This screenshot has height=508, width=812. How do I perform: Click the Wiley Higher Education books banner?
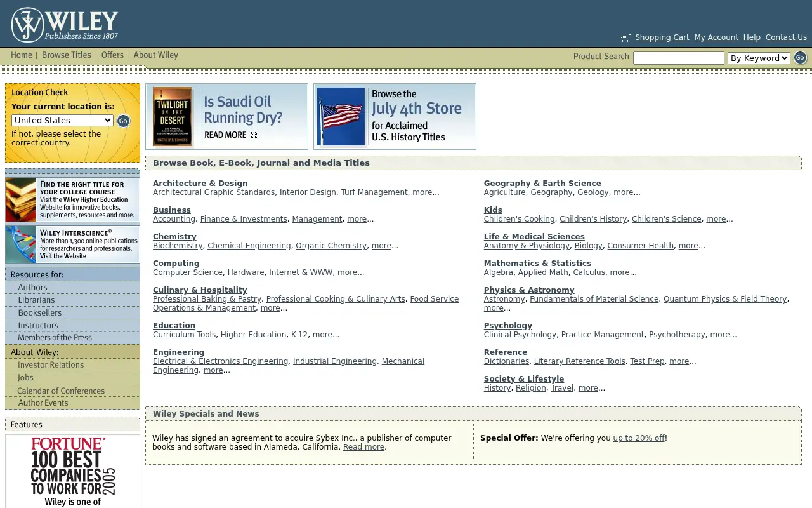(72, 199)
